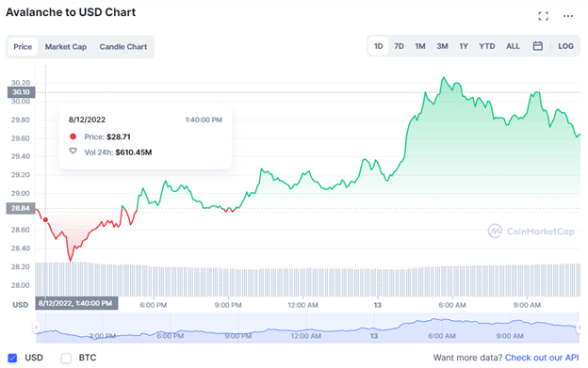This screenshot has height=368, width=588.
Task: Click the 12:00 AM main x-axis label
Action: pyautogui.click(x=302, y=305)
